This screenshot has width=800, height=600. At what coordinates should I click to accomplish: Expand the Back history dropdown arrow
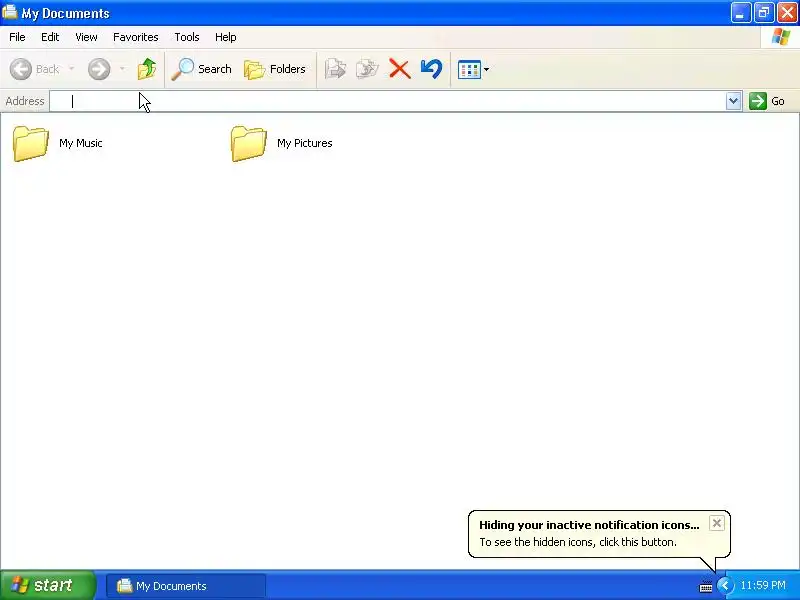71,69
